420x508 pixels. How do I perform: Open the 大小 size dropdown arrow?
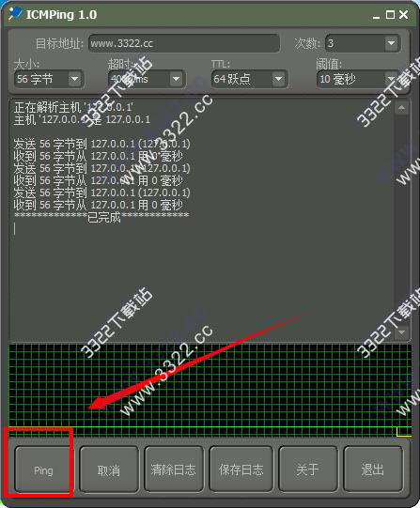pos(74,79)
